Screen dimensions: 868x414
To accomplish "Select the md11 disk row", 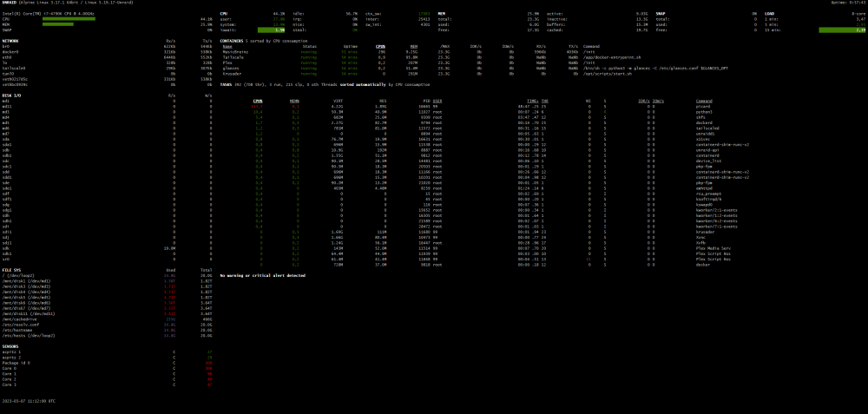I will click(107, 106).
